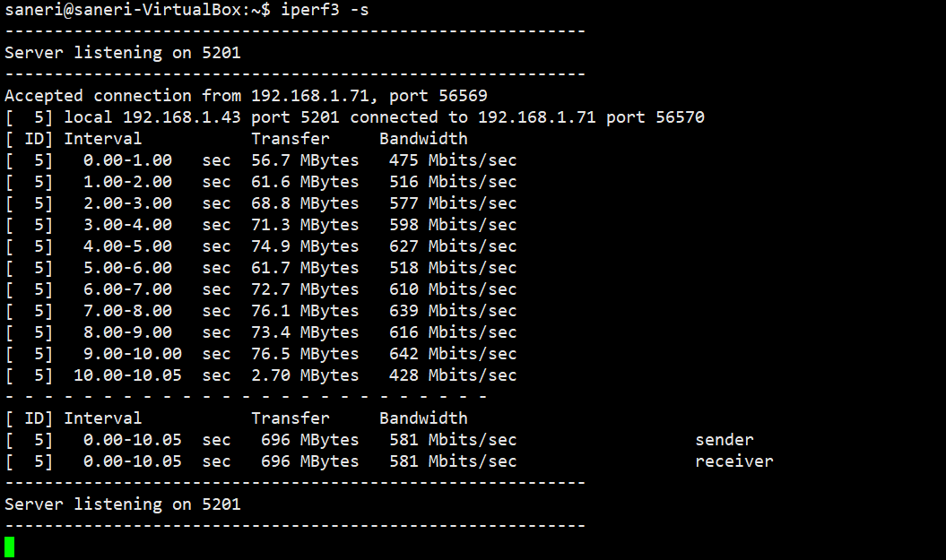
Task: Click the green terminal cursor block
Action: click(10, 547)
